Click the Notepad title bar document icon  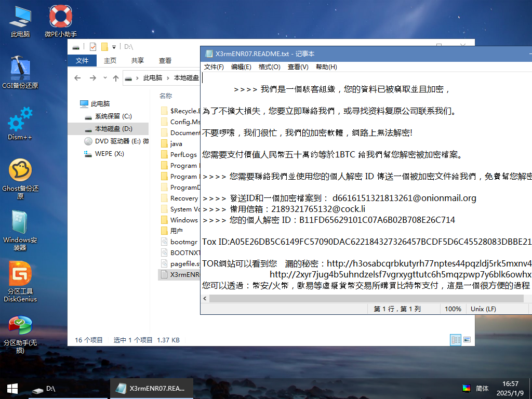208,54
